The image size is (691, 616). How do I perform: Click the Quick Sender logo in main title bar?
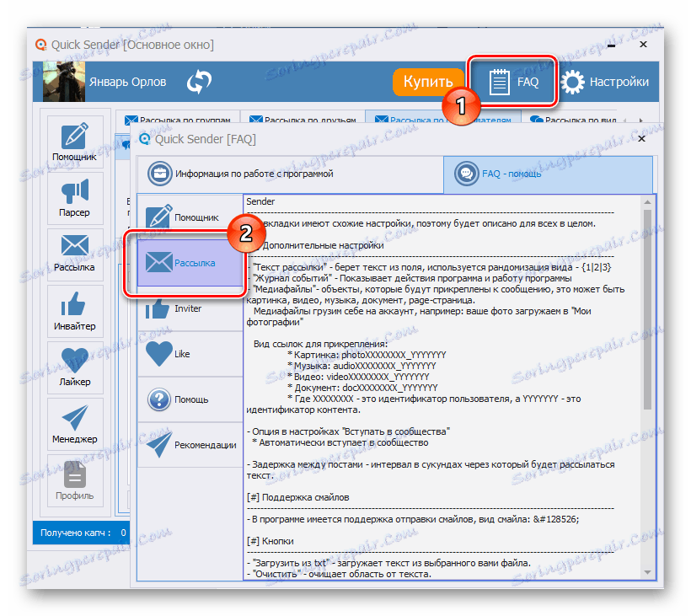tap(41, 45)
